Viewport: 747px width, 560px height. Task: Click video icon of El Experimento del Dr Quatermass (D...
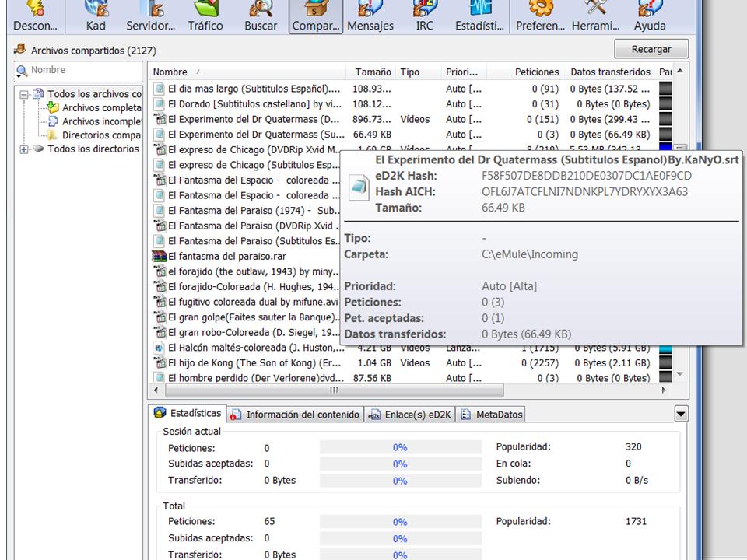pos(159,119)
